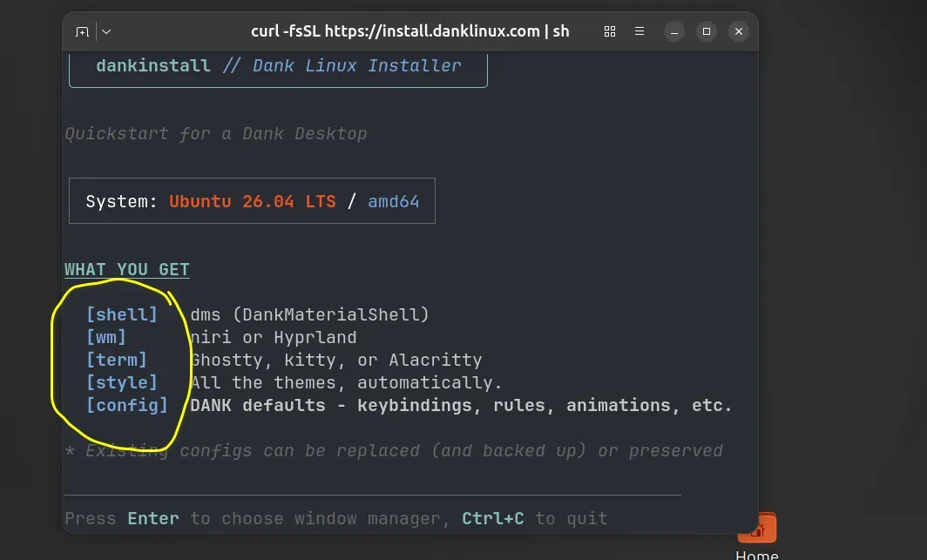This screenshot has width=927, height=560.
Task: Maximize the terminal window
Action: click(706, 31)
